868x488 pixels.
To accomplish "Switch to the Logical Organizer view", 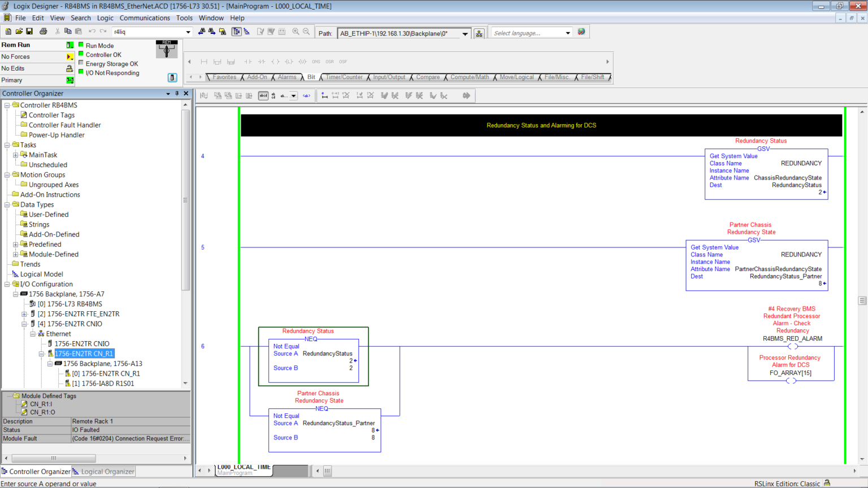I will (104, 472).
